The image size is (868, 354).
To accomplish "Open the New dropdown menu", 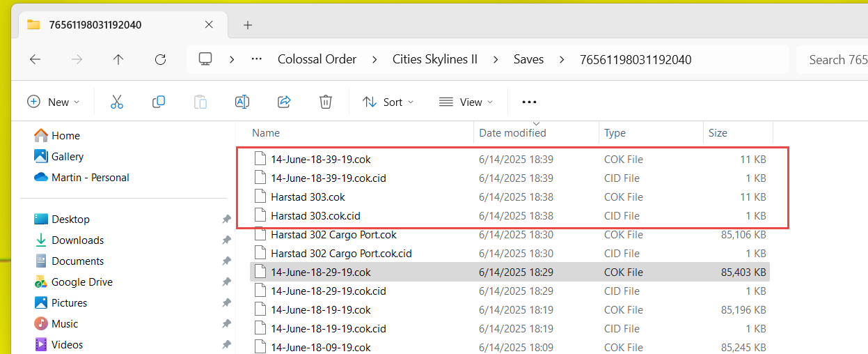I will [x=54, y=102].
